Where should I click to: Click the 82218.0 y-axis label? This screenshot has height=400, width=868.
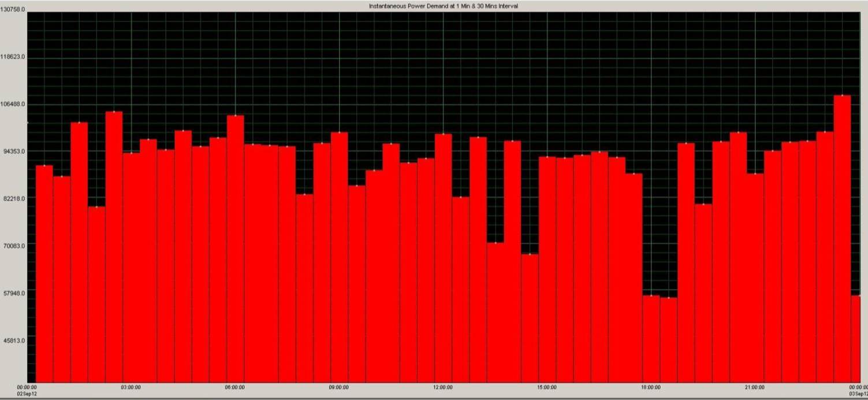pyautogui.click(x=14, y=198)
